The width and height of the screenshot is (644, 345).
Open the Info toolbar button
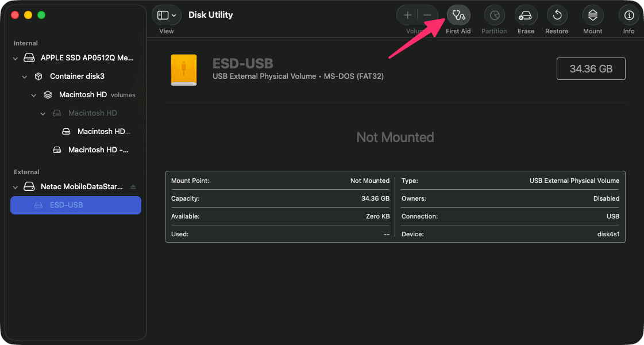pyautogui.click(x=629, y=16)
